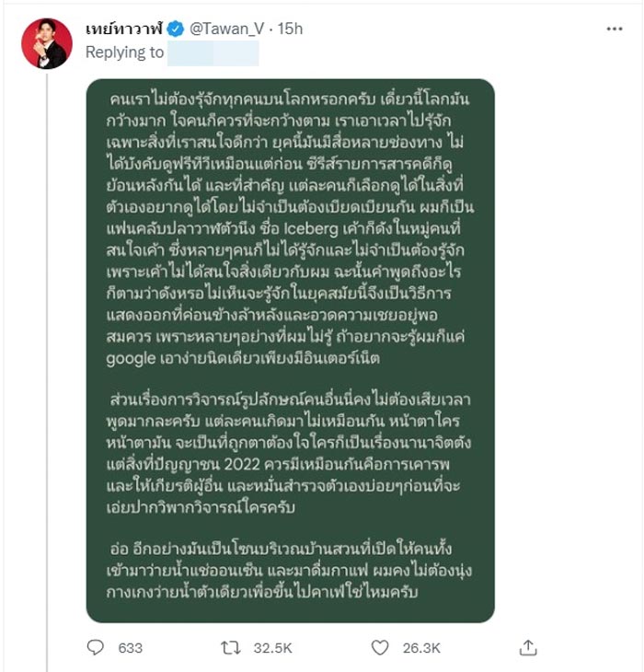
Task: Open the author's profile picture
Action: point(46,43)
